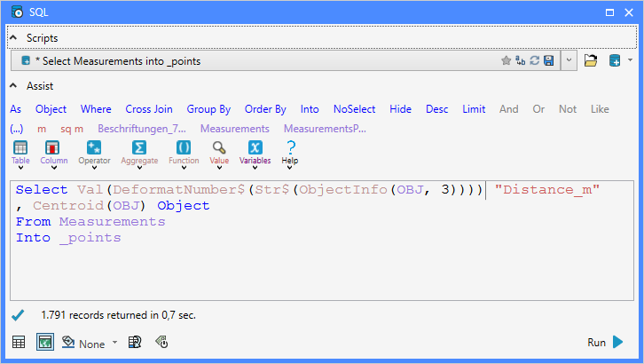Image resolution: width=644 pixels, height=364 pixels.
Task: Insert the MeasurementsP... table link
Action: coord(325,129)
